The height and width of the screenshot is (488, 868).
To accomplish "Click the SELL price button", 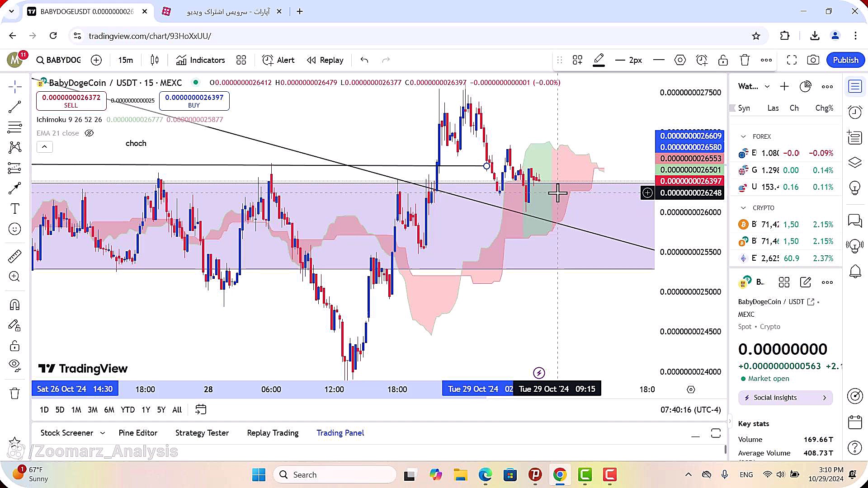I will [x=71, y=101].
